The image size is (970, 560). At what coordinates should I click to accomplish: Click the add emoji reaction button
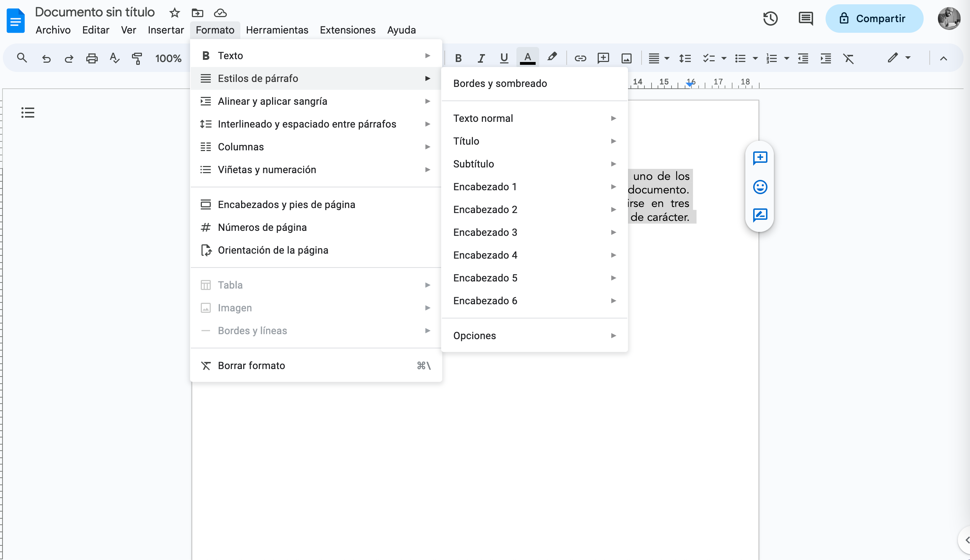point(760,187)
